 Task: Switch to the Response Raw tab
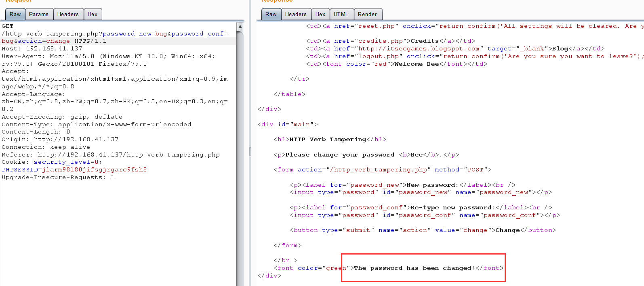(x=271, y=14)
